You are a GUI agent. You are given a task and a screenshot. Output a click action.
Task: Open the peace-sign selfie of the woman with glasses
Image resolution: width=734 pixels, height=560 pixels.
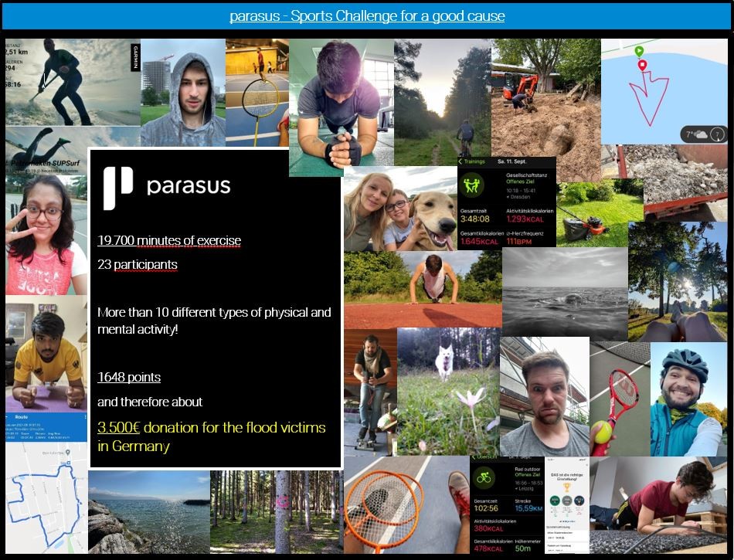46,236
